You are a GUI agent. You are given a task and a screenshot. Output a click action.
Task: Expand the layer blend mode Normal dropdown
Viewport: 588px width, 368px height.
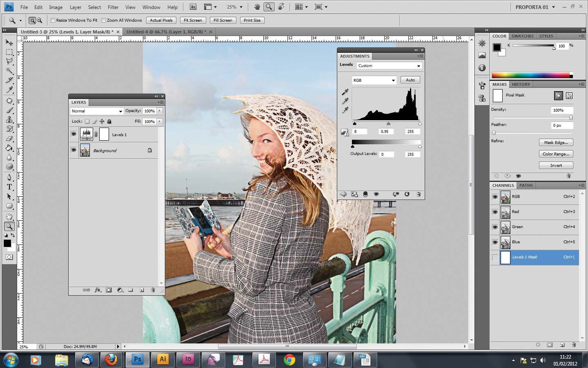(x=96, y=111)
